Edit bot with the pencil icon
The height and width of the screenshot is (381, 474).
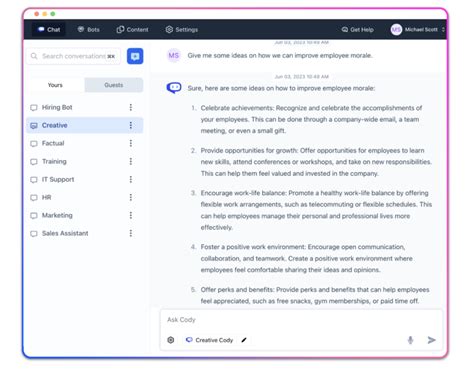(x=244, y=340)
